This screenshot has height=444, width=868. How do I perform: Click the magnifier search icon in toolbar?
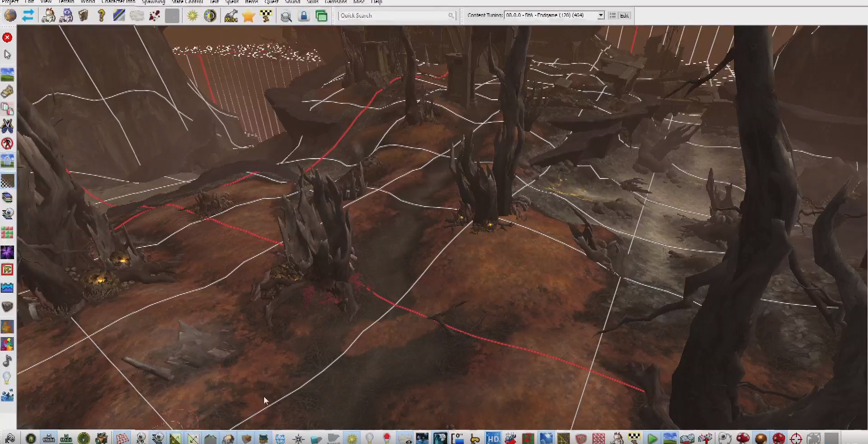286,16
